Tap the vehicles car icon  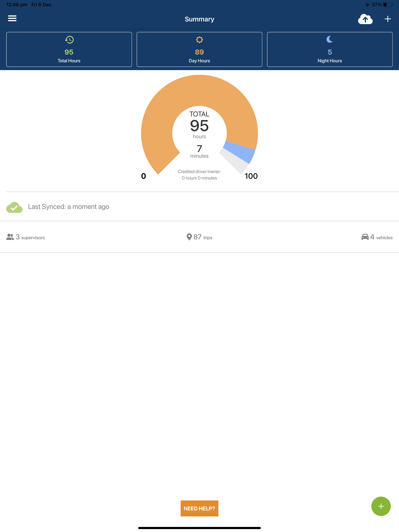click(x=365, y=237)
